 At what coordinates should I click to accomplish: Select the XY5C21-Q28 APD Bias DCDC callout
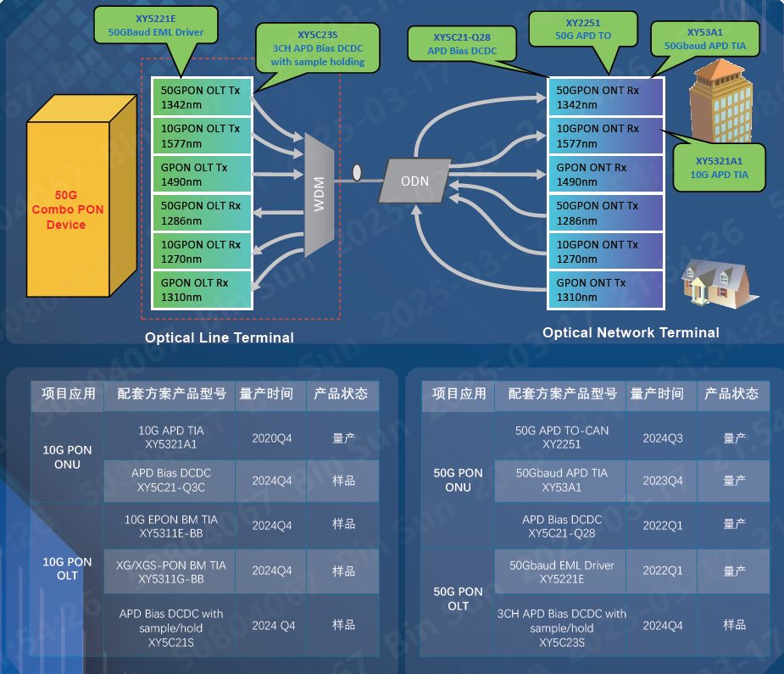coord(461,44)
